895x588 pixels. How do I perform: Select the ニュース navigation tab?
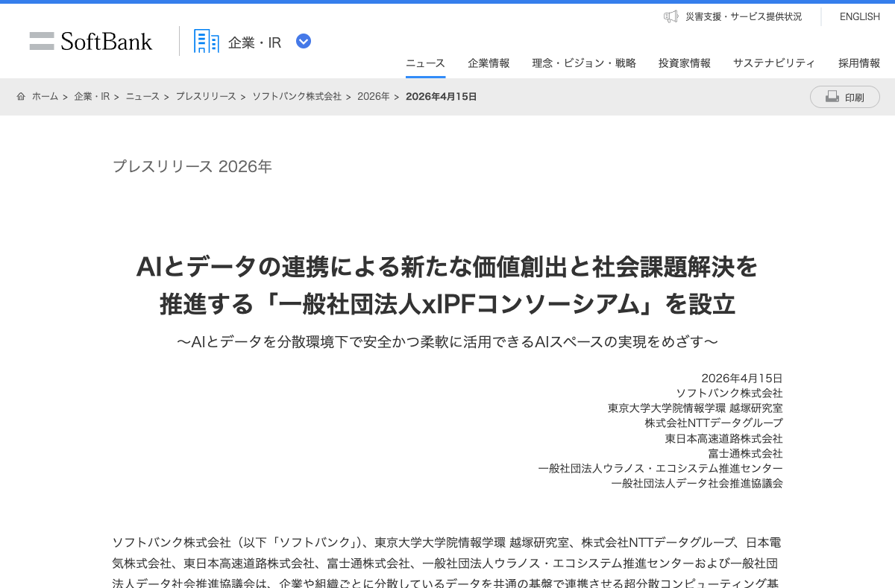[424, 63]
